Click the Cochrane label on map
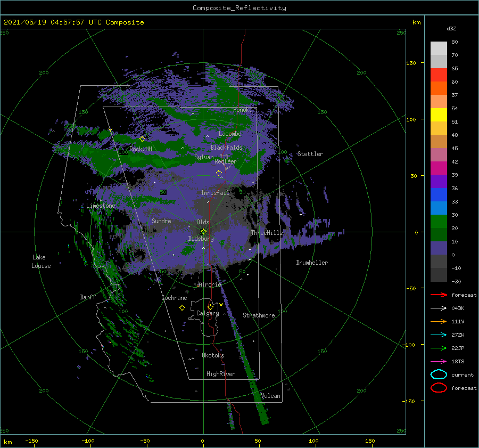 pos(174,298)
